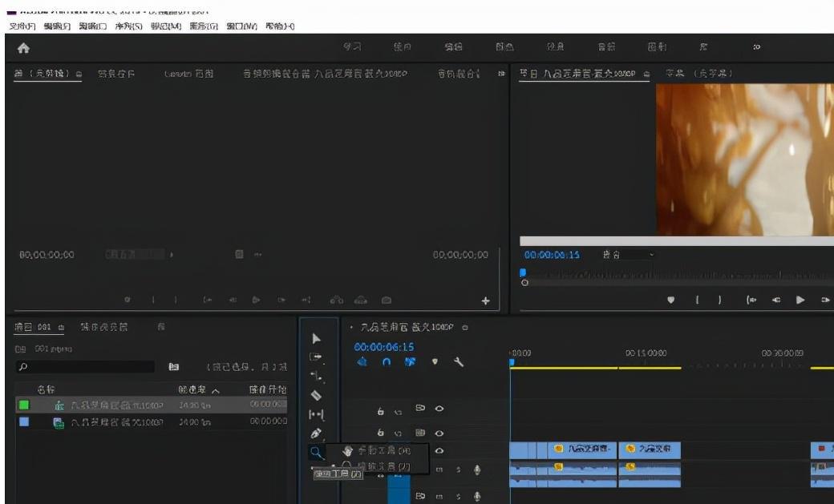Click the nest-sequence insert icon in timeline

[x=362, y=362]
